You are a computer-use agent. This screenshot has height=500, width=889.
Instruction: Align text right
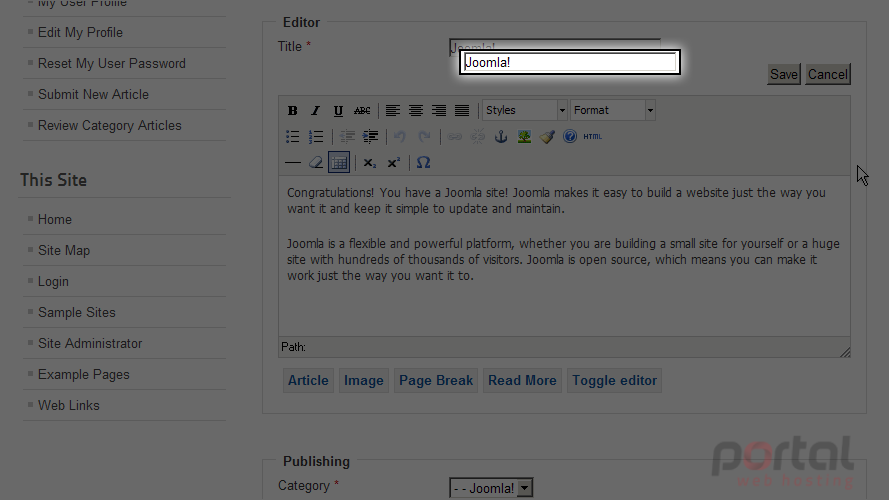click(439, 111)
